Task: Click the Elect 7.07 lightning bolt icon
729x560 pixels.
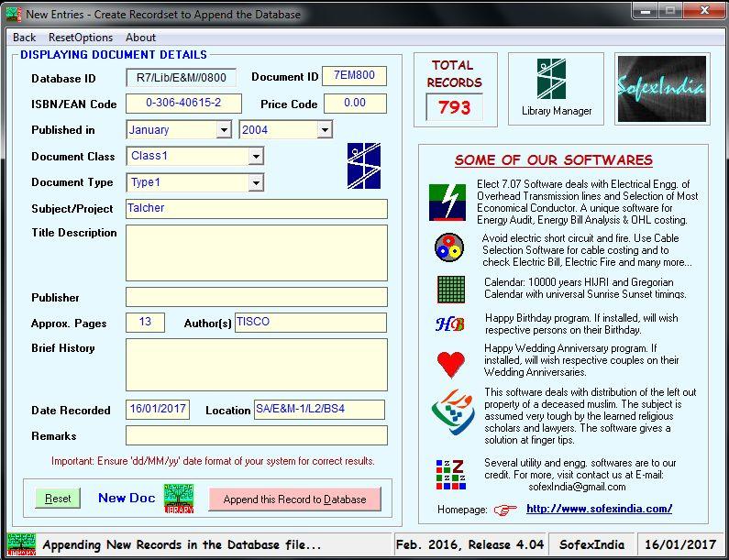Action: (447, 203)
